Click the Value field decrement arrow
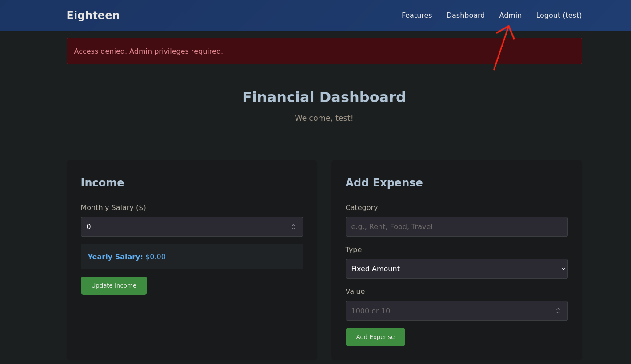631x364 pixels. pos(558,313)
